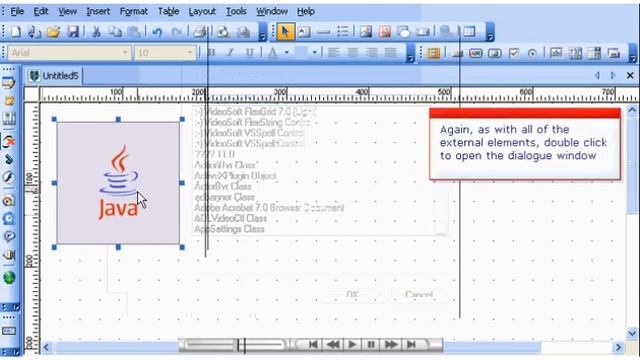This screenshot has width=640, height=360.
Task: Go to next document tab arrow
Action: click(x=613, y=76)
